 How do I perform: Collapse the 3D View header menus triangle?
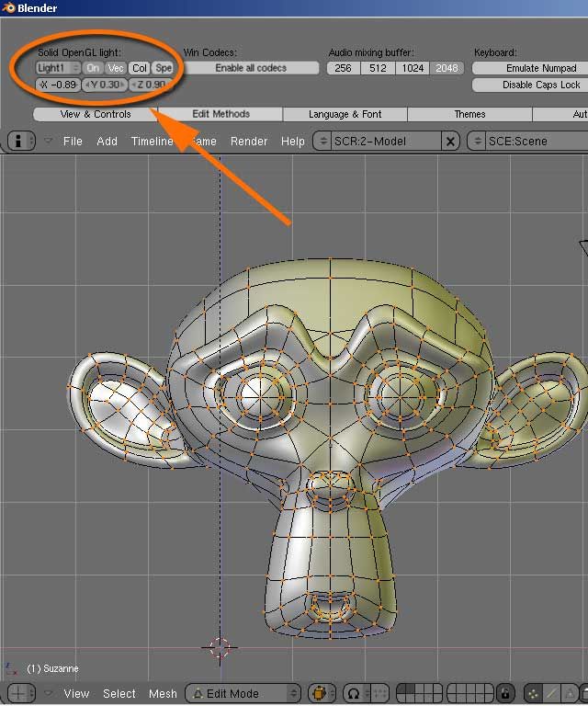[48, 693]
